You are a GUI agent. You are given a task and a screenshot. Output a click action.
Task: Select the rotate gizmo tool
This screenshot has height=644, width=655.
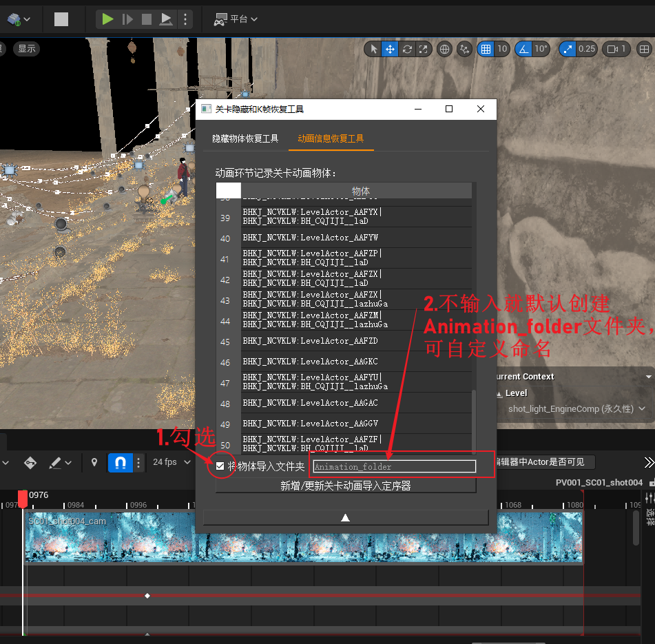pyautogui.click(x=407, y=49)
